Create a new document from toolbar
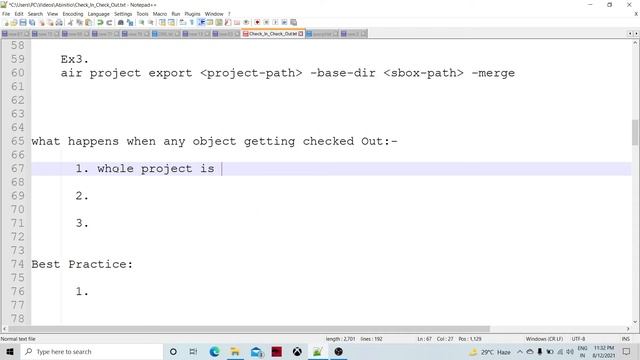 click(x=6, y=22)
